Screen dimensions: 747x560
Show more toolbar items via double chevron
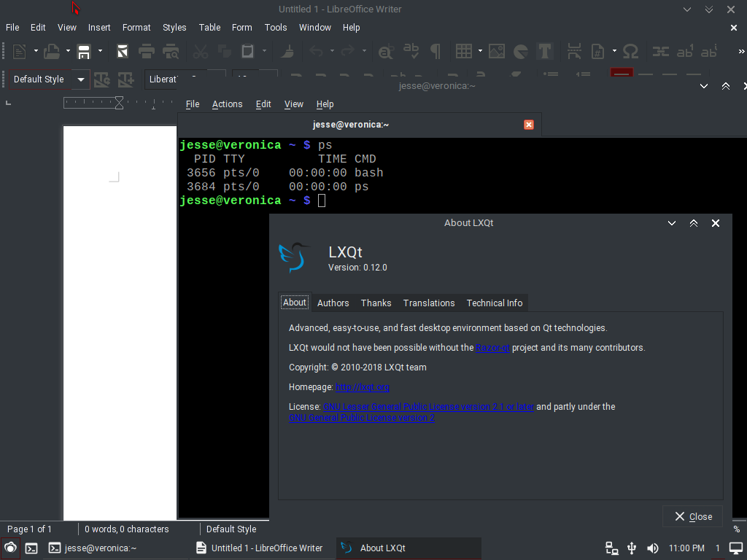point(741,52)
